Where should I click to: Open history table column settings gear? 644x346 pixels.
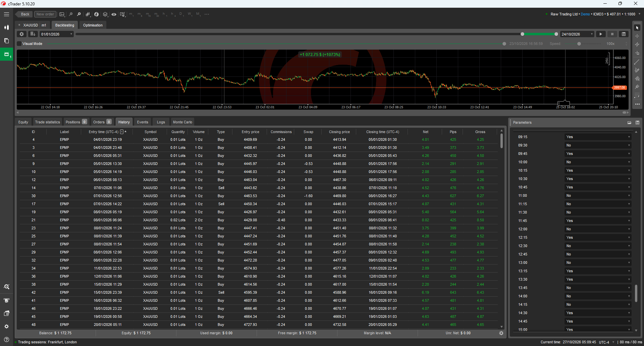(501, 333)
